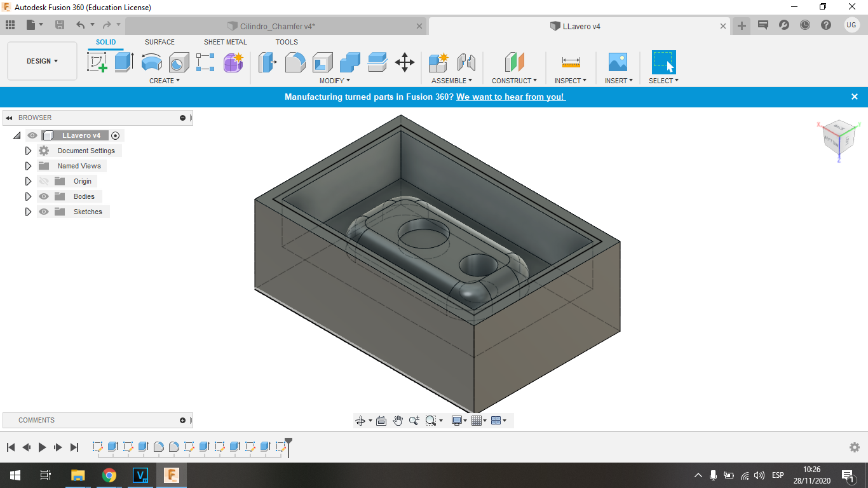
Task: Dismiss the blue notification banner
Action: tap(855, 97)
